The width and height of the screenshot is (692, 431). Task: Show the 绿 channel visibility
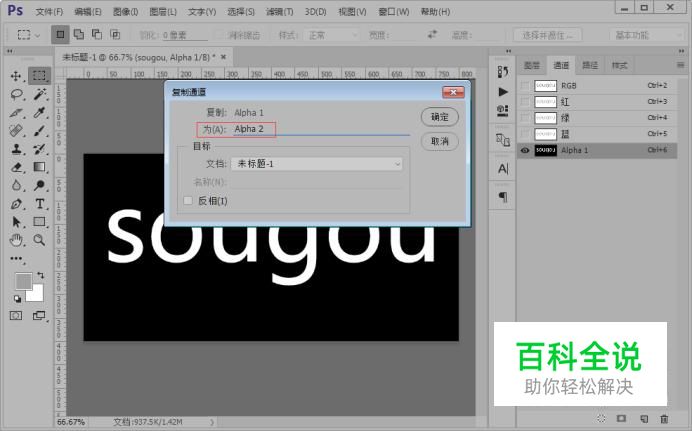coord(525,118)
